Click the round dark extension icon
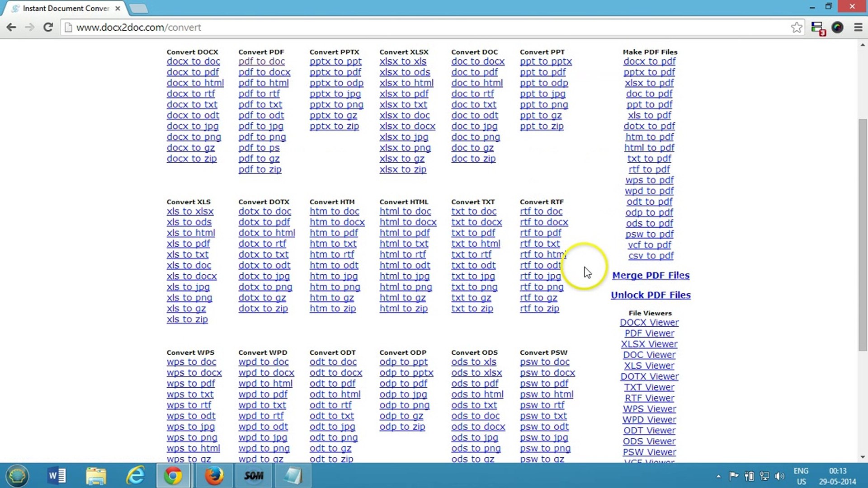This screenshot has width=868, height=488. [x=837, y=27]
